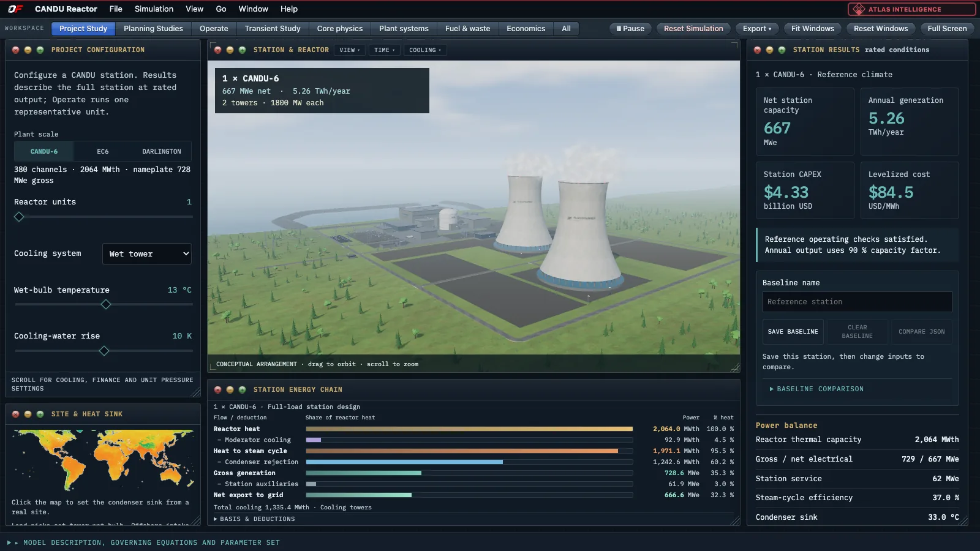Switch to the Fuel & waste workspace tab
This screenshot has height=551, width=980.
467,29
